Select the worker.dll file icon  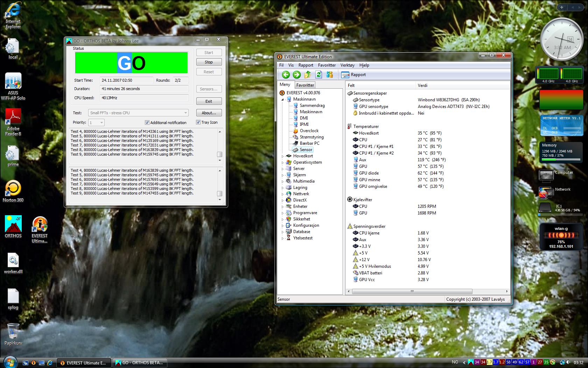[x=13, y=263]
